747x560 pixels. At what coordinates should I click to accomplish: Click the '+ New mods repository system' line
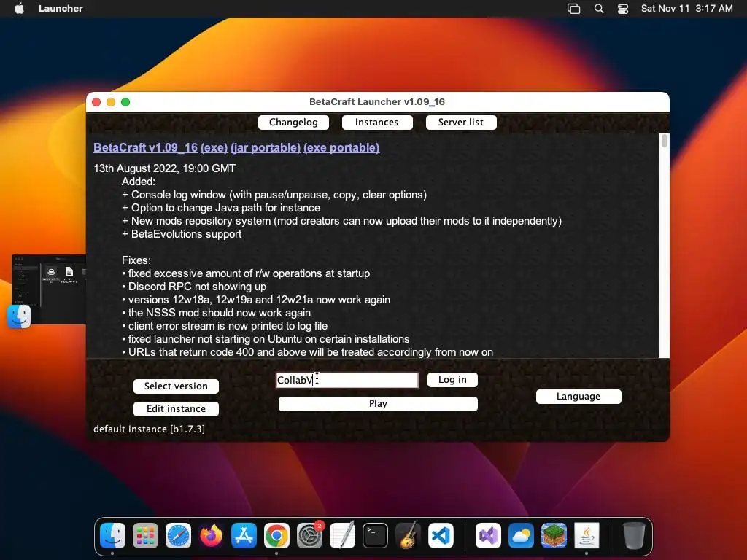coord(341,221)
